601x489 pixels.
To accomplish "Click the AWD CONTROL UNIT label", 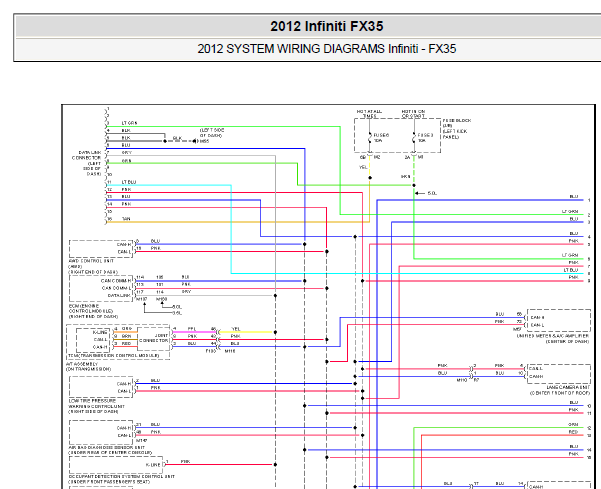I will click(x=91, y=266).
